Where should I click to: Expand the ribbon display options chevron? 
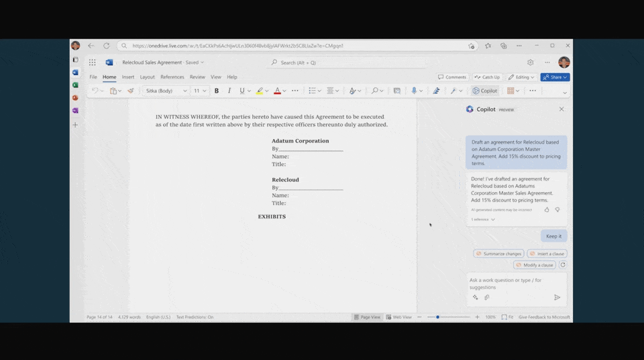[x=565, y=93]
